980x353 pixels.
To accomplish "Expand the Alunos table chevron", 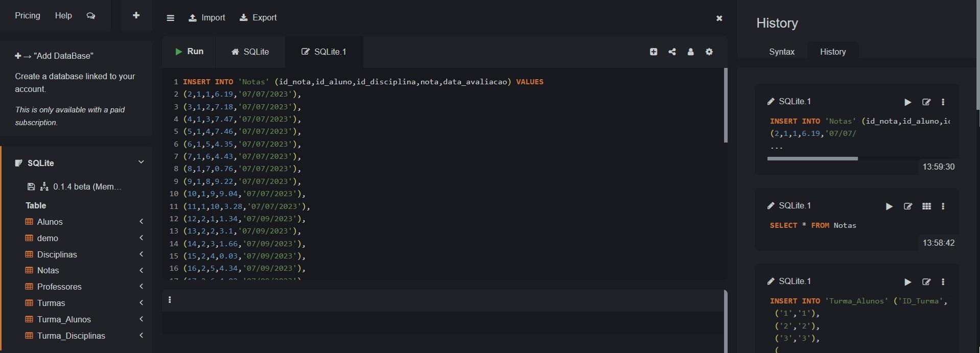I will coord(142,221).
